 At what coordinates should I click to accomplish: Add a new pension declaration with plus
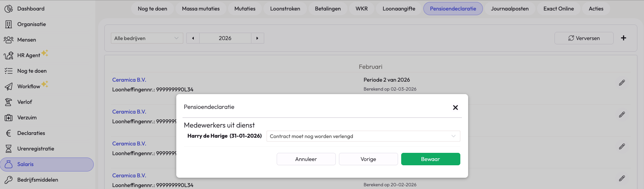coord(623,38)
